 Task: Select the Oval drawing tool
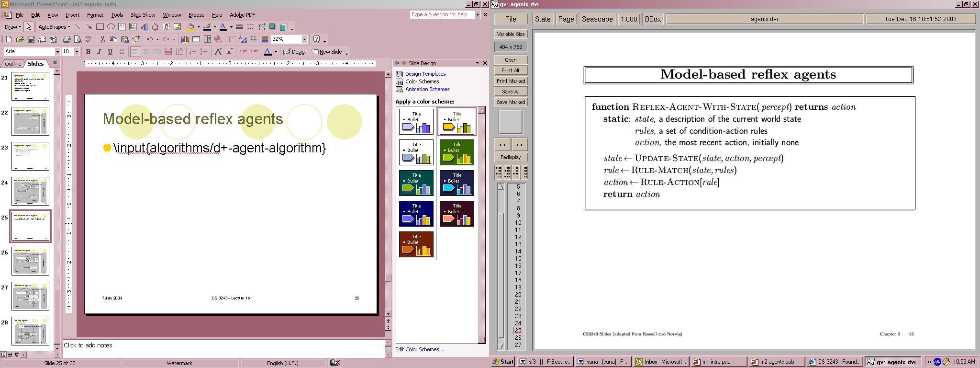(111, 27)
